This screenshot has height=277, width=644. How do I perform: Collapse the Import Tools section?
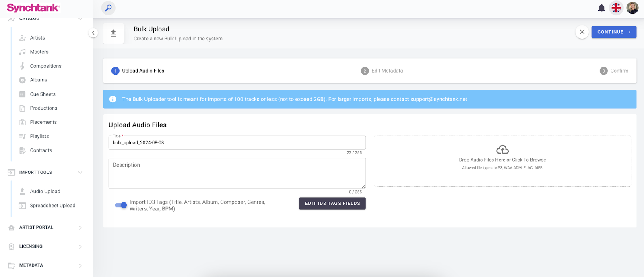(80, 173)
